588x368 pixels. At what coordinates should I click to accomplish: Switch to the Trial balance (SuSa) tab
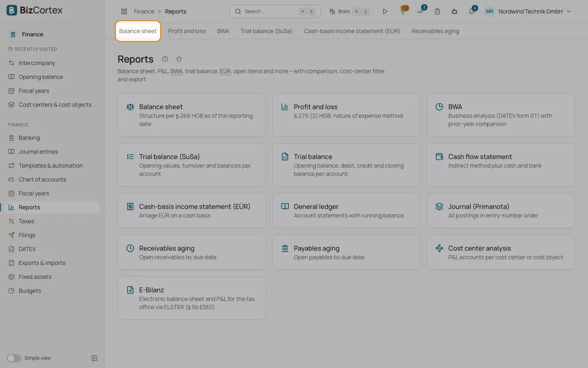click(266, 31)
